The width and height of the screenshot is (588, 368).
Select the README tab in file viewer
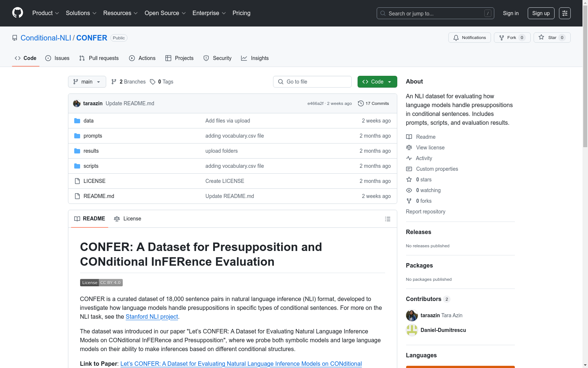pyautogui.click(x=90, y=219)
